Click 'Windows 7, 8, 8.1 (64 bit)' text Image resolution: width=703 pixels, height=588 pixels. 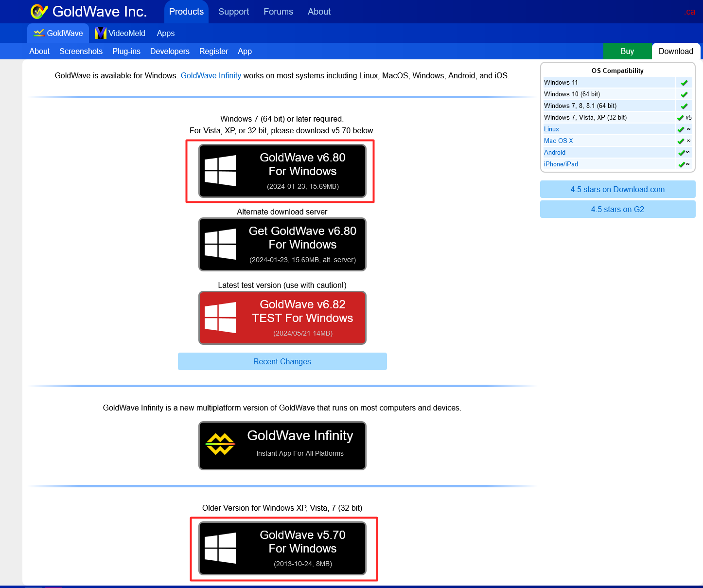coord(580,106)
